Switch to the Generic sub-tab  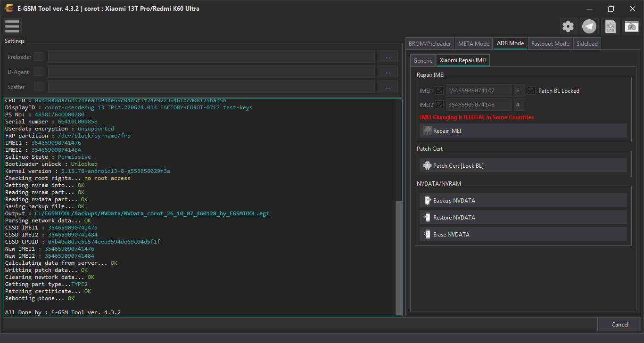coord(423,60)
